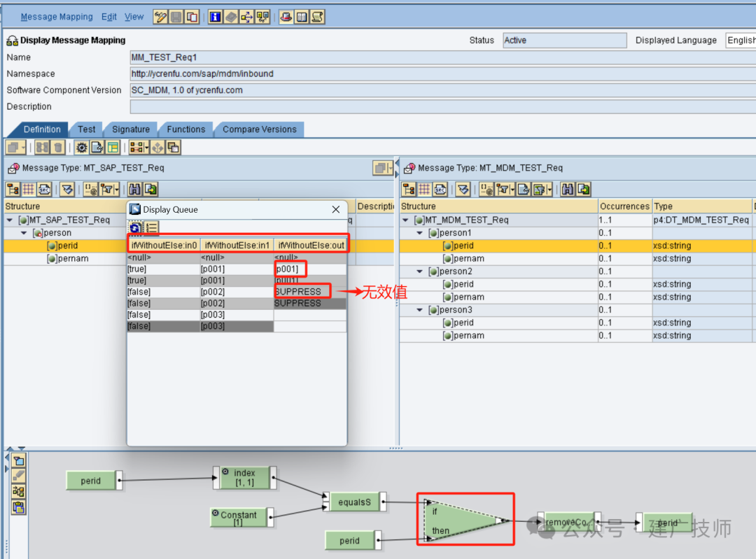The width and height of the screenshot is (756, 559).
Task: Select the equalsS function block
Action: (x=354, y=502)
